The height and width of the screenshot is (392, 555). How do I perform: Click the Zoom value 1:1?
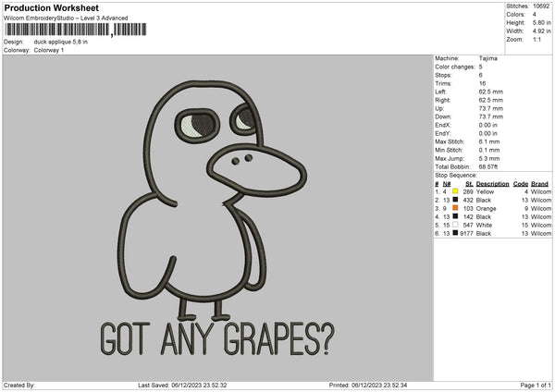pos(536,39)
